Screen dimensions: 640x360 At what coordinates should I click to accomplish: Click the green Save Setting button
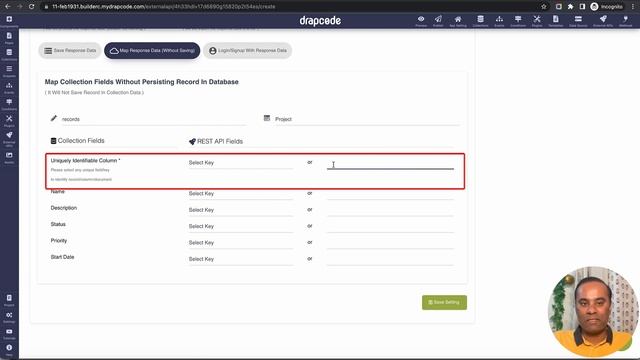tap(444, 302)
